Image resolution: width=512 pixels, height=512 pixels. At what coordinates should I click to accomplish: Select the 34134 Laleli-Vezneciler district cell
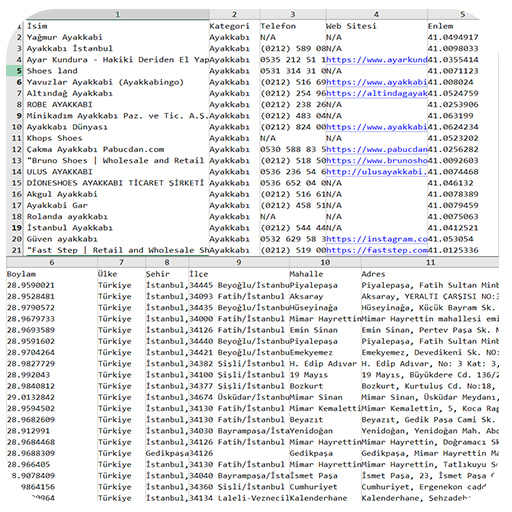point(239,498)
